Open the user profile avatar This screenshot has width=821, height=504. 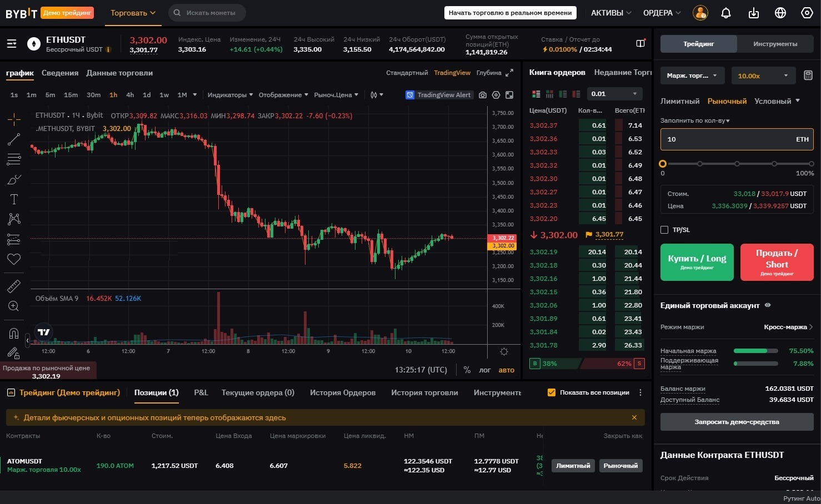tap(700, 13)
